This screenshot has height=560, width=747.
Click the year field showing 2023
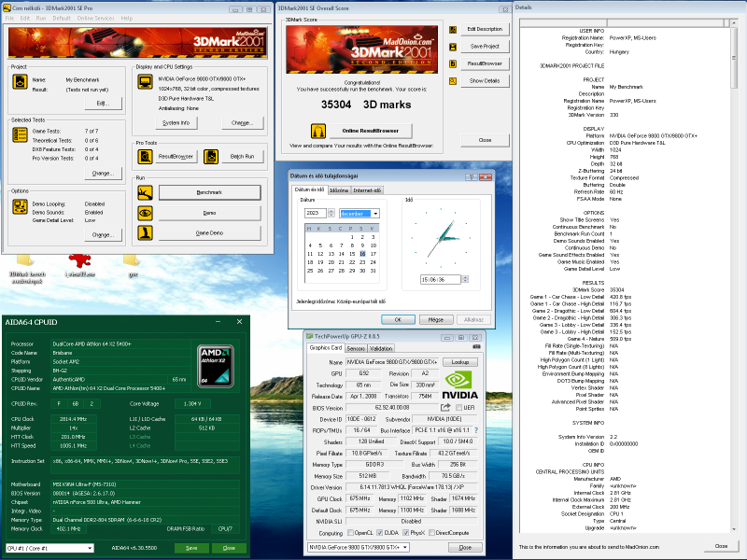click(x=316, y=213)
